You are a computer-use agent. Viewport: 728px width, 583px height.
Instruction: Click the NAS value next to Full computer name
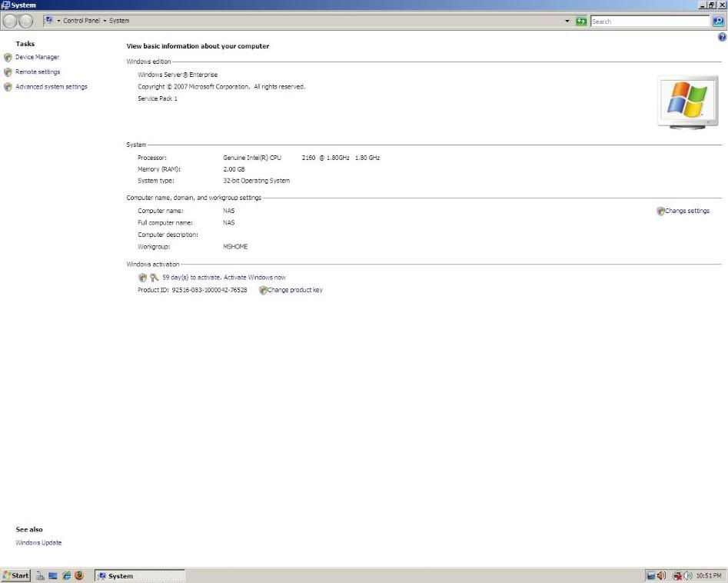click(x=229, y=223)
